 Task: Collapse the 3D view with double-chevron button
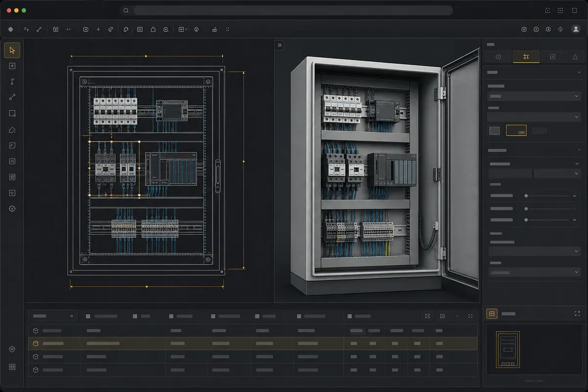tap(279, 45)
